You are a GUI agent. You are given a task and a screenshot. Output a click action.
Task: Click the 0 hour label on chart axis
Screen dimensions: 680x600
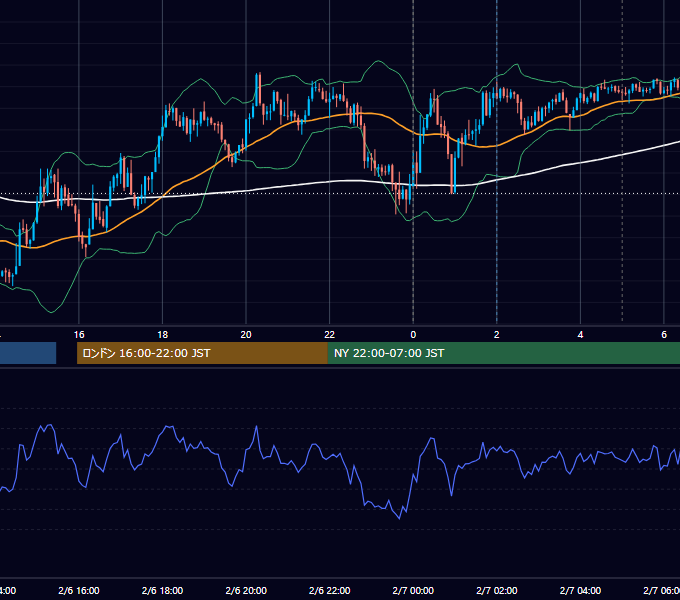(x=413, y=335)
